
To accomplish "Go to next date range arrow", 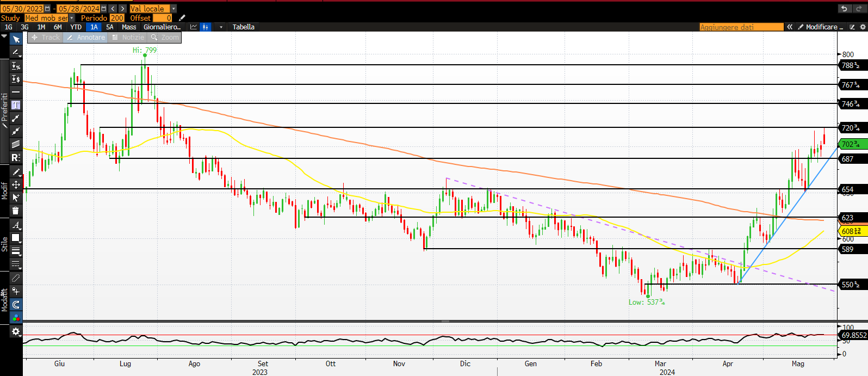I will tap(122, 9).
